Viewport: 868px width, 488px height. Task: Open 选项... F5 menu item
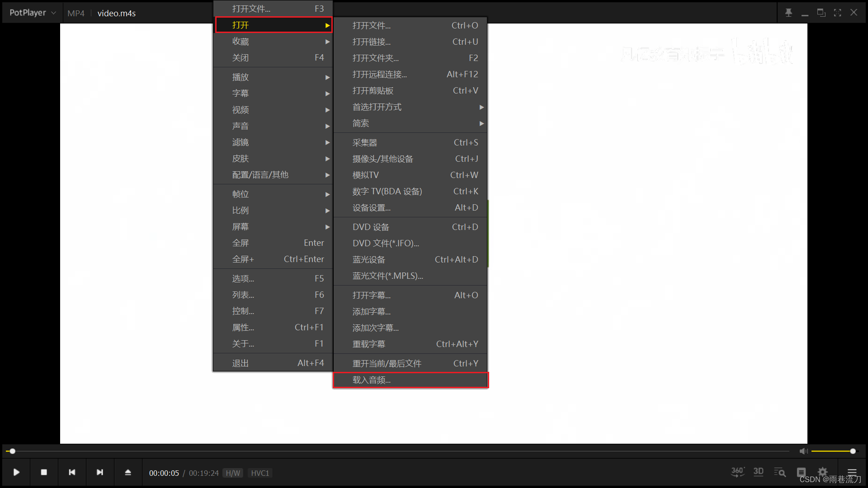274,279
